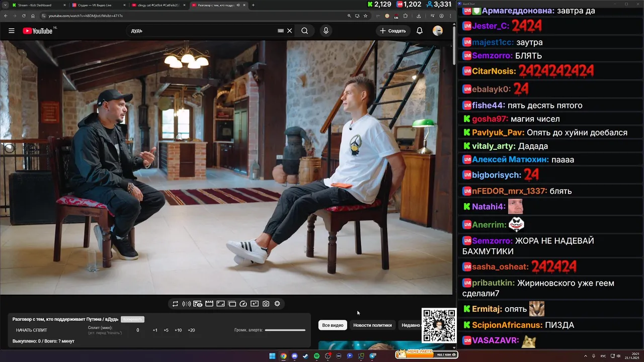The image size is (644, 362).
Task: Open the on-screen keyboard in the search box
Action: tap(281, 31)
